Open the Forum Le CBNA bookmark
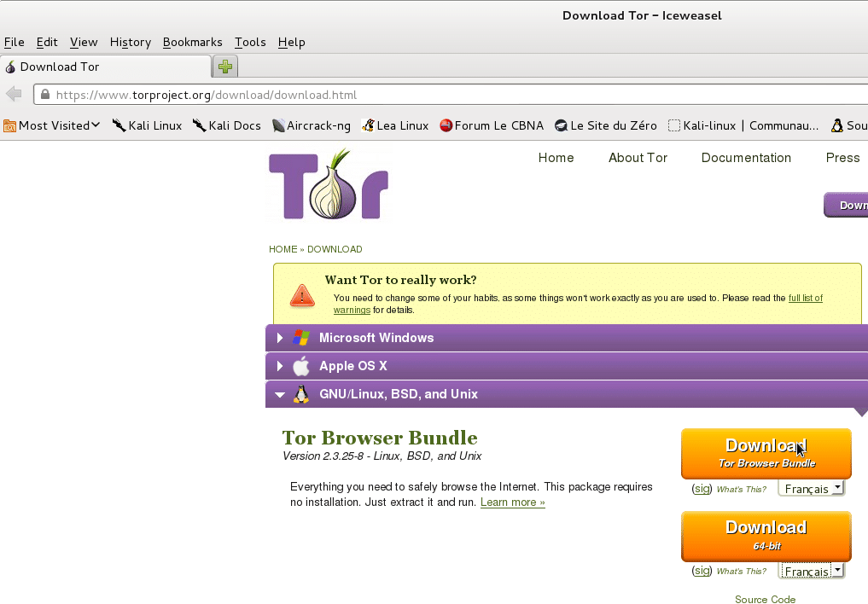Viewport: 868px width, 604px height. [492, 125]
